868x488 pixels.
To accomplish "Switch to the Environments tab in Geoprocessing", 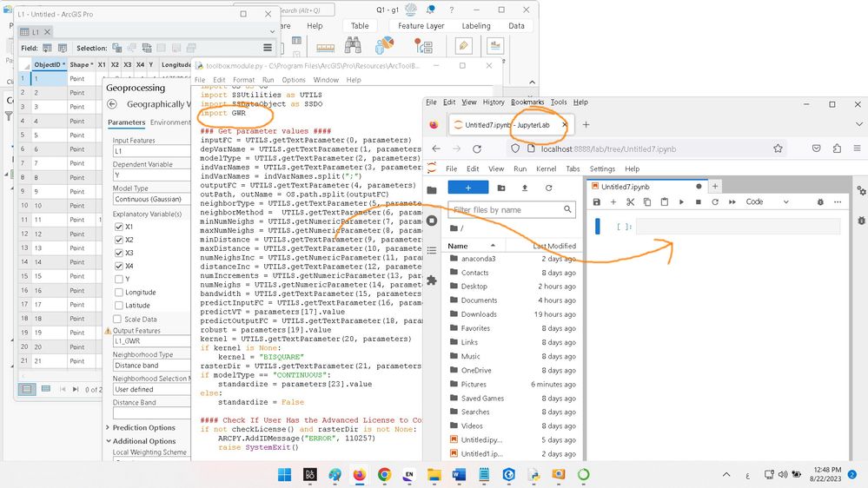I will click(169, 122).
